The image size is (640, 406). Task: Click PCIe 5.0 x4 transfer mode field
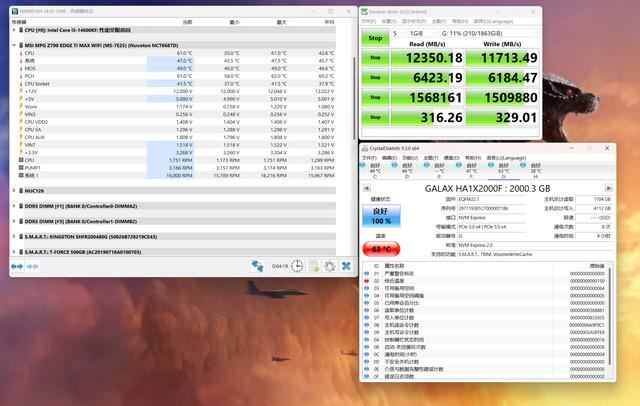492,227
